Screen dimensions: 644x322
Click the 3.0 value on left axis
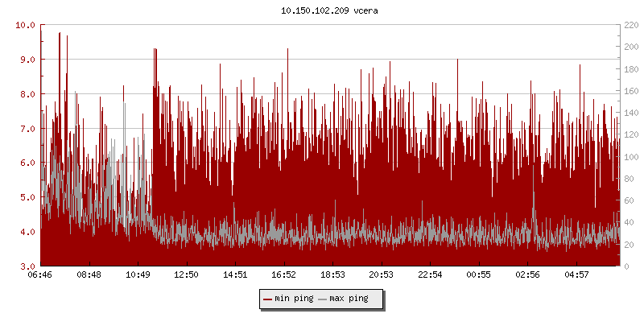pyautogui.click(x=28, y=266)
